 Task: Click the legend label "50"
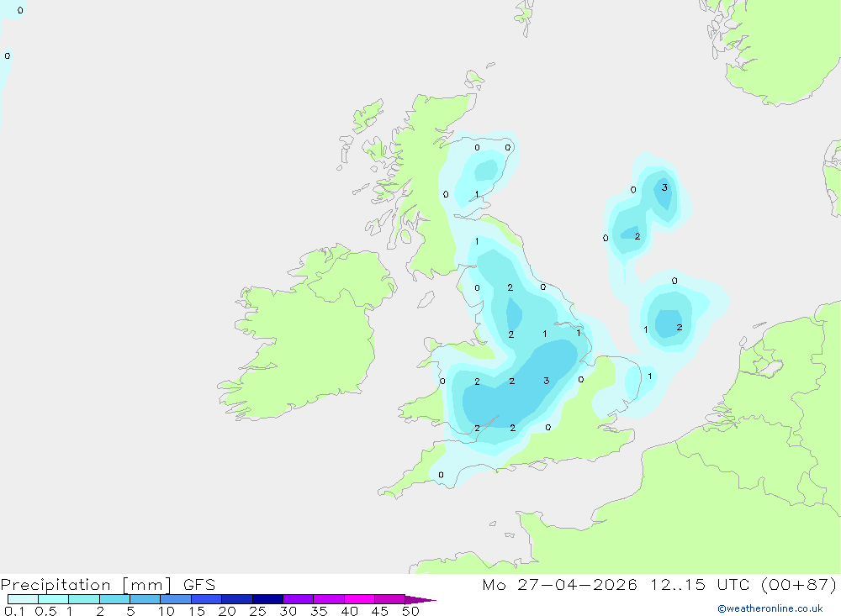(x=410, y=611)
